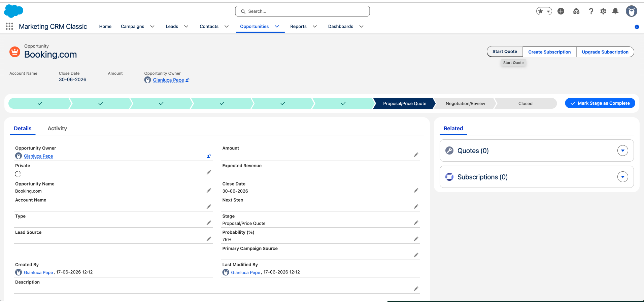The image size is (644, 302).
Task: Open Gianluca Pepe link in header
Action: [x=168, y=80]
